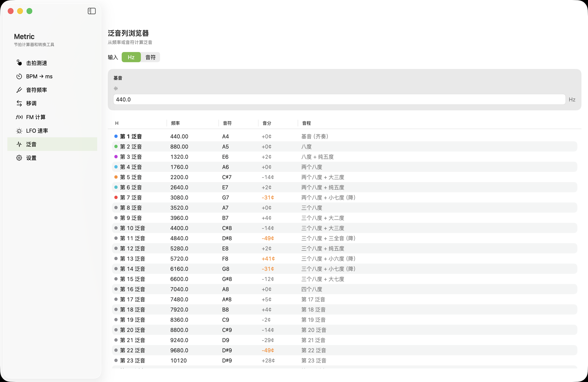Select the 第 11 泛音 row label
Viewport: 588px width, 382px height.
[133, 238]
